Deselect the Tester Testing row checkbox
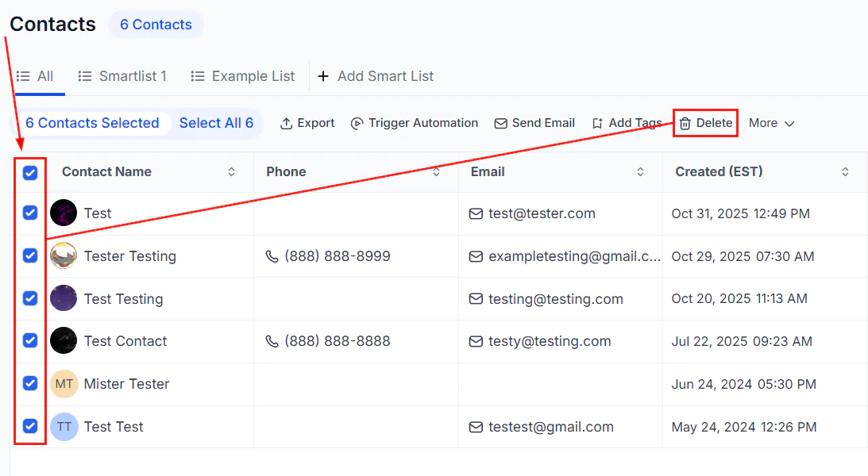This screenshot has height=476, width=868. [30, 255]
